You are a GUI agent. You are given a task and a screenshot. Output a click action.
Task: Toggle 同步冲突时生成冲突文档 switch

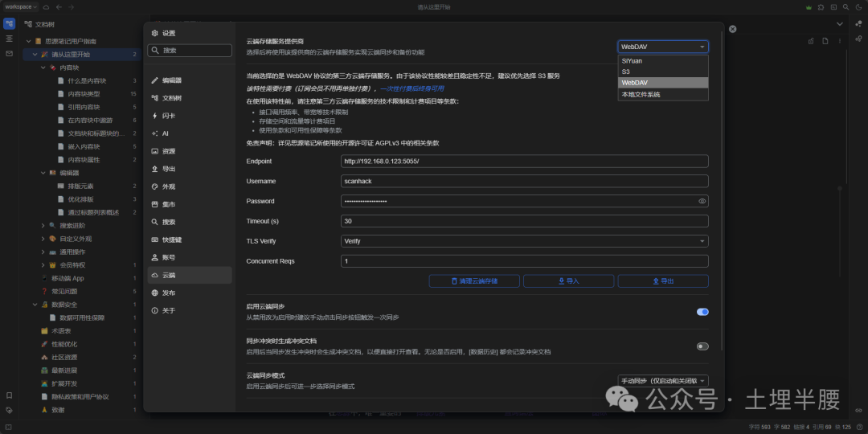pyautogui.click(x=702, y=346)
